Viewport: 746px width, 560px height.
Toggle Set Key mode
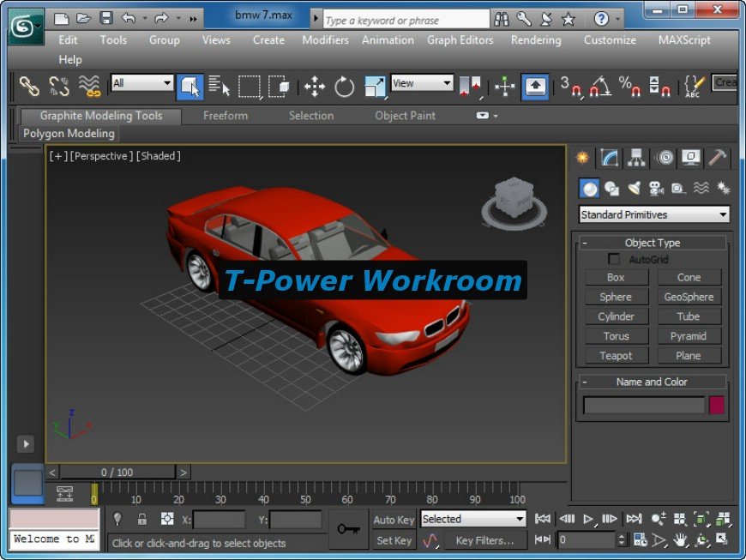394,540
